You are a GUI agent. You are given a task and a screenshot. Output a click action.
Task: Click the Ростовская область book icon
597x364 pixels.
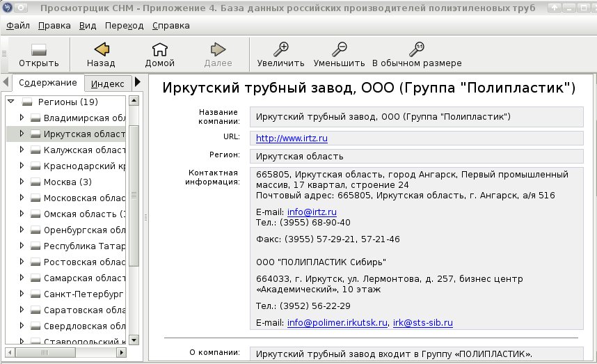click(35, 262)
